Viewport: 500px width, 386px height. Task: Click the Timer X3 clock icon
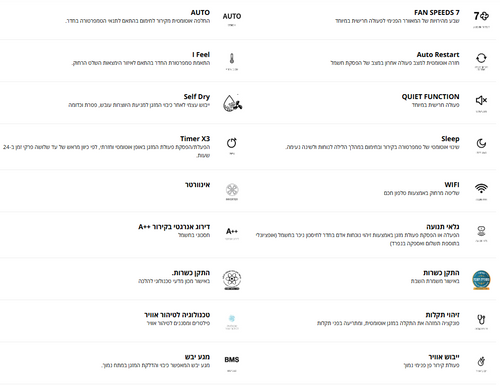coord(232,143)
